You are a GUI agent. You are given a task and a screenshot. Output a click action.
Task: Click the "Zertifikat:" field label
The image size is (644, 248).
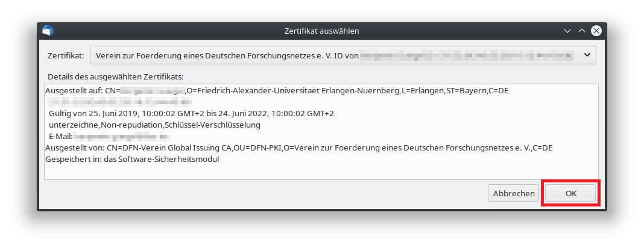(x=65, y=55)
